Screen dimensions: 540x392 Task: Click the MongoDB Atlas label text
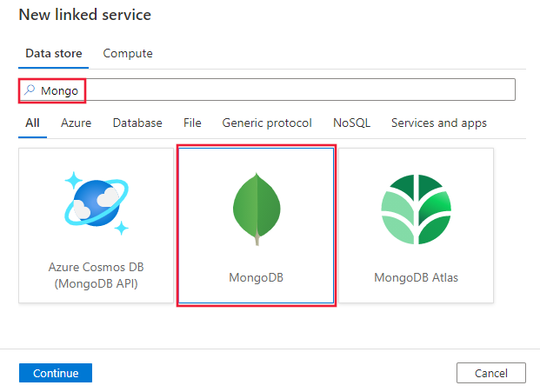pos(416,277)
